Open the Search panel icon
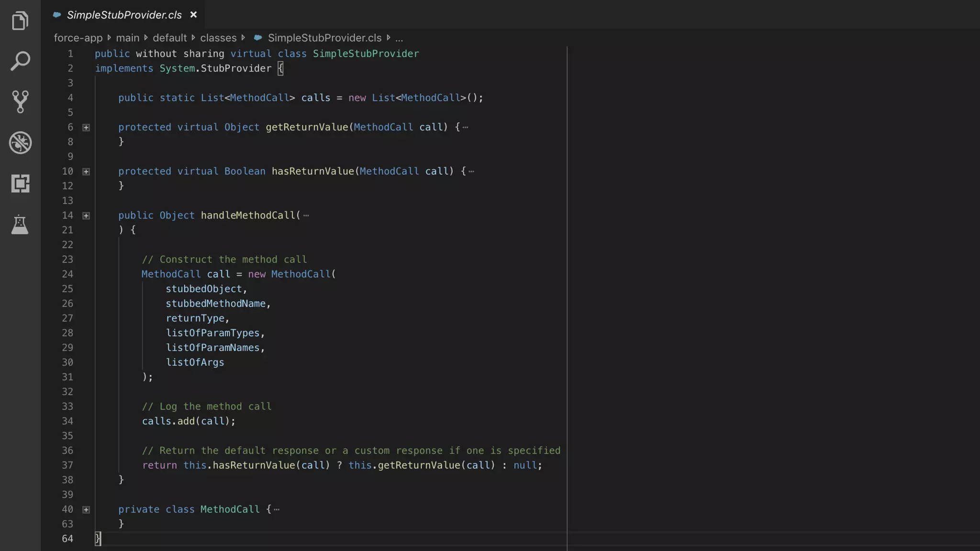 (20, 61)
